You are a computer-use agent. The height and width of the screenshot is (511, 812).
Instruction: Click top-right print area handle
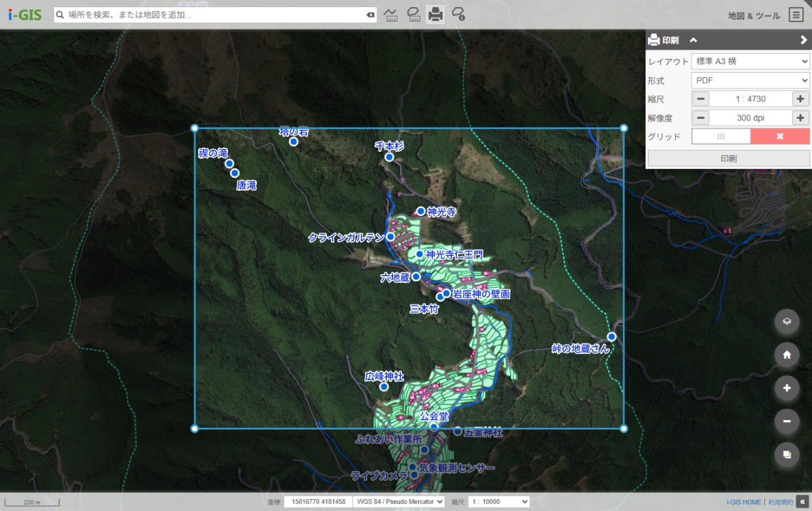(x=624, y=128)
